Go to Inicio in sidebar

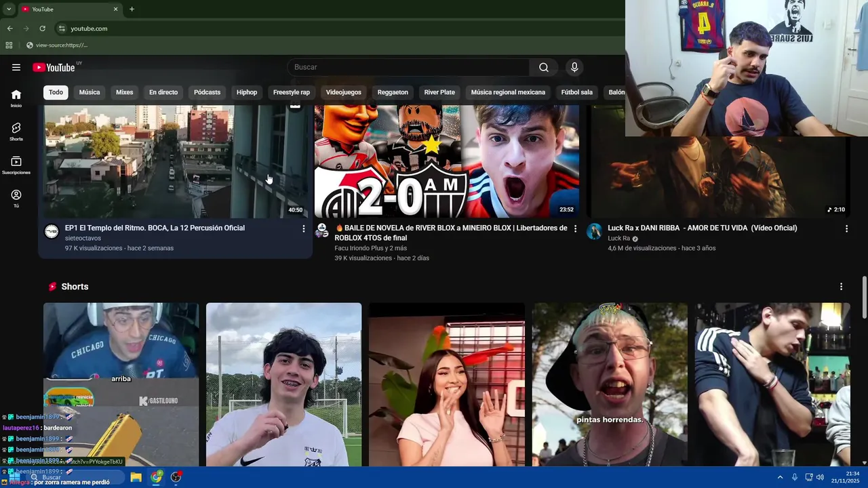(16, 98)
